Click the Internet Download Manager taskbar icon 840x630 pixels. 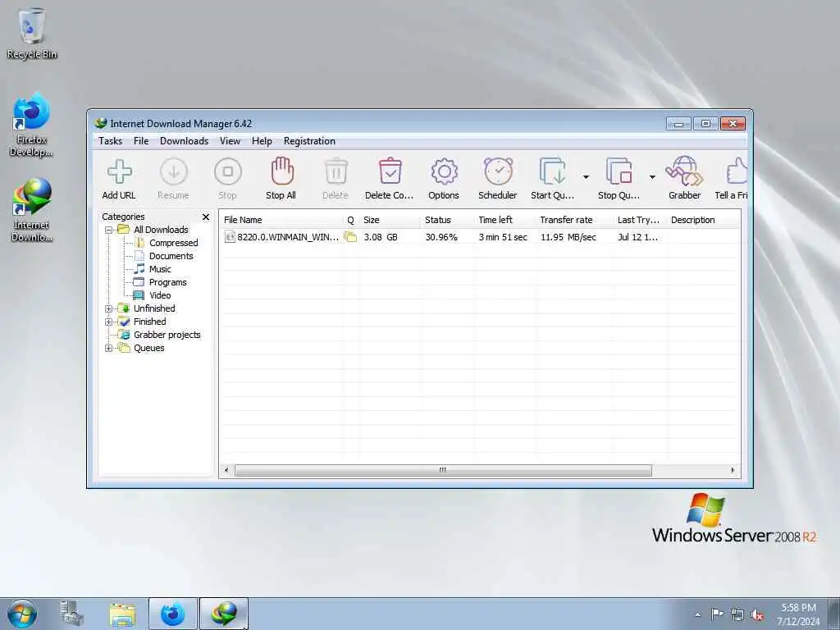pos(224,614)
